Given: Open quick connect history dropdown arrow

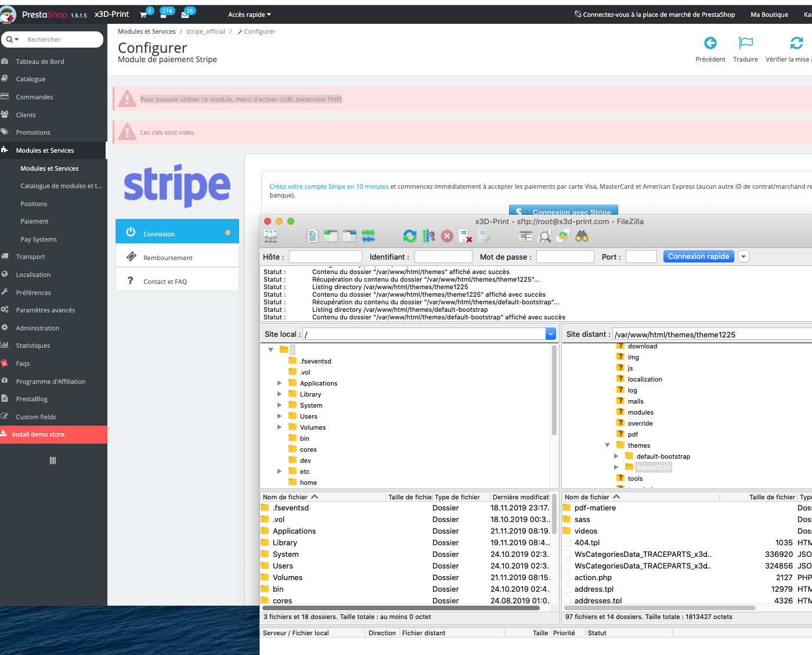Looking at the screenshot, I should tap(744, 257).
